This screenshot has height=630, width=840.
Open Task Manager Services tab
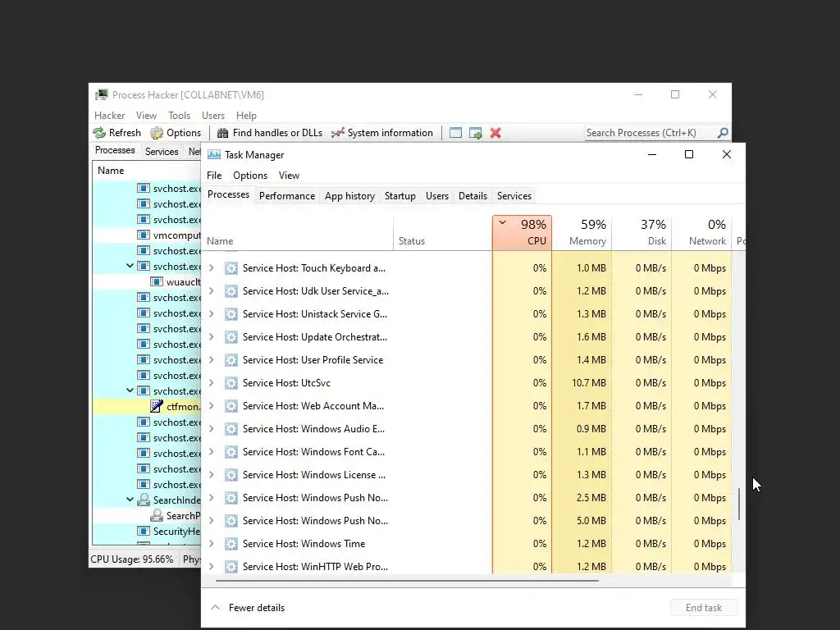coord(514,196)
